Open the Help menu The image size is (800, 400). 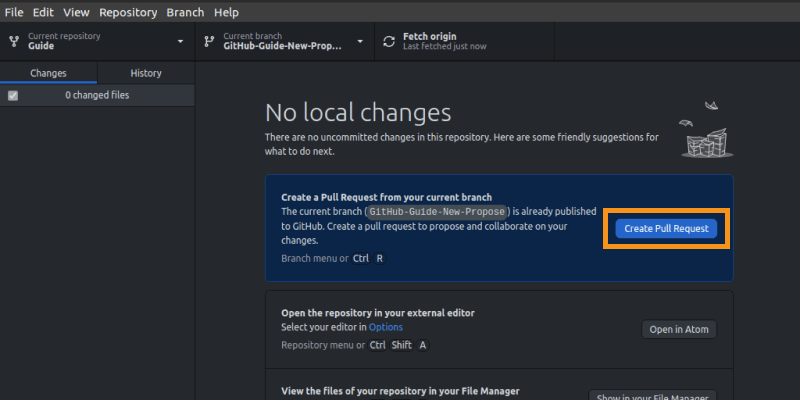pyautogui.click(x=226, y=12)
